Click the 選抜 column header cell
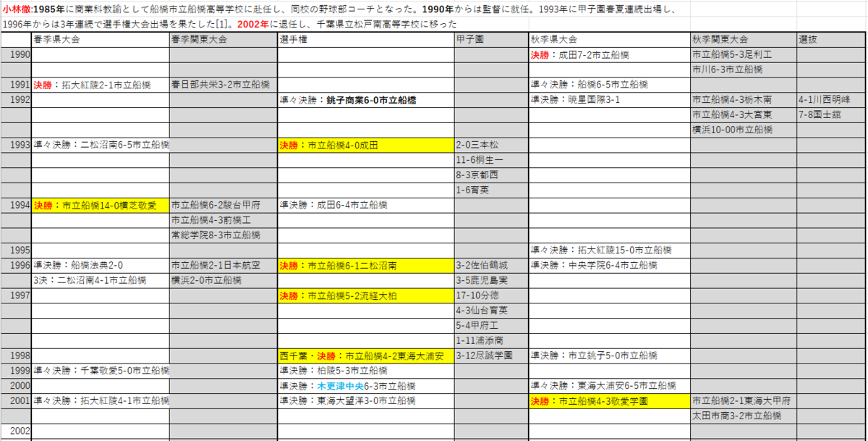 [832, 40]
